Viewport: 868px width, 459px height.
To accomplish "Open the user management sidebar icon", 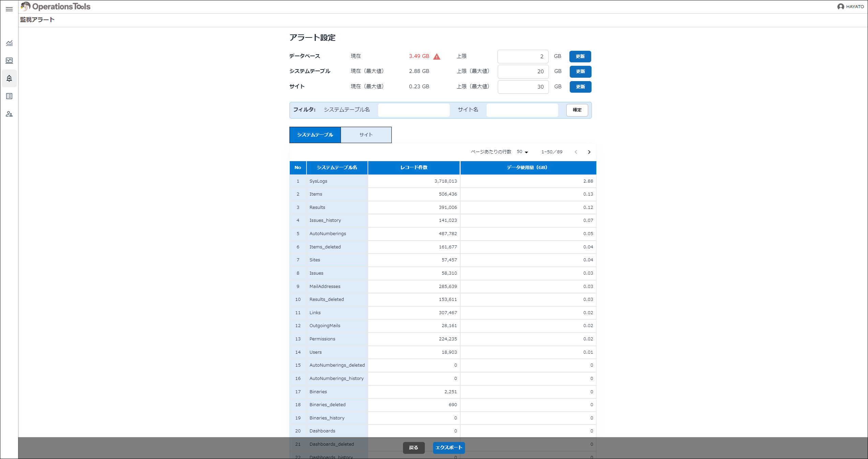I will click(x=9, y=114).
